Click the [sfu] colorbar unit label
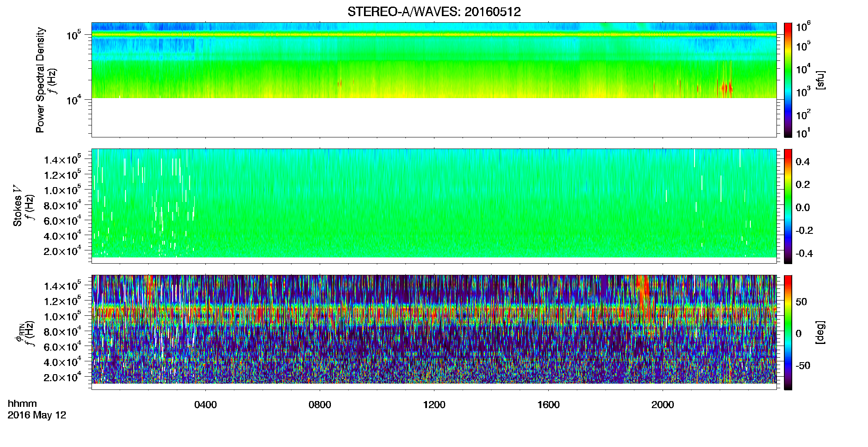The height and width of the screenshot is (447, 868). pyautogui.click(x=820, y=80)
